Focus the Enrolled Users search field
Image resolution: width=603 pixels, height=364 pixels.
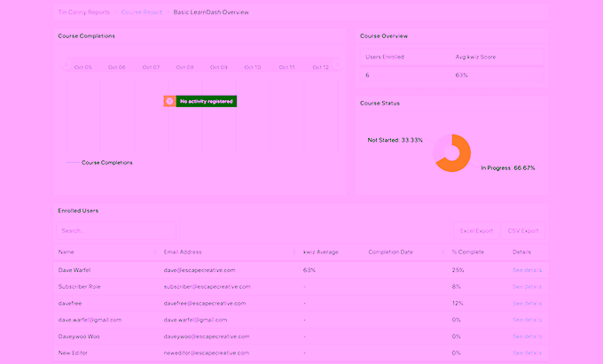click(x=116, y=231)
